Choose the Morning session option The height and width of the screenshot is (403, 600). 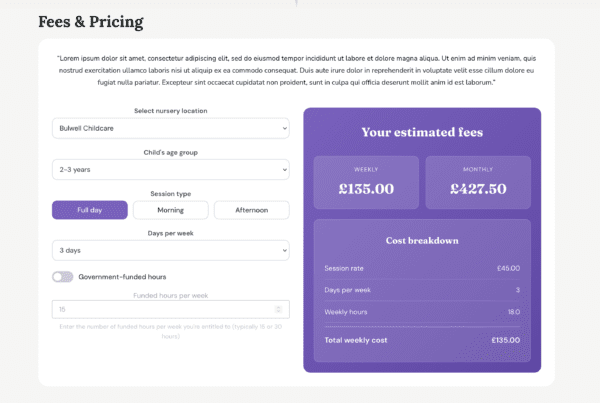tap(171, 210)
